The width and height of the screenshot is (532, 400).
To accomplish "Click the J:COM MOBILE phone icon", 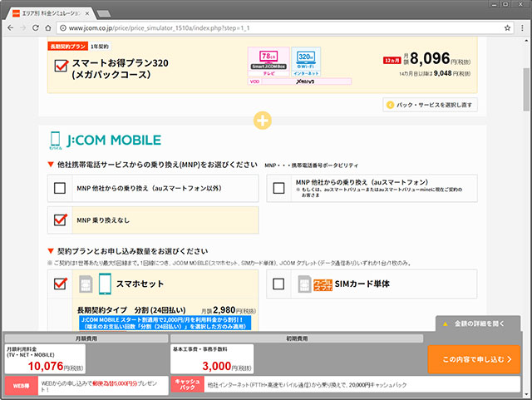I will 55,141.
